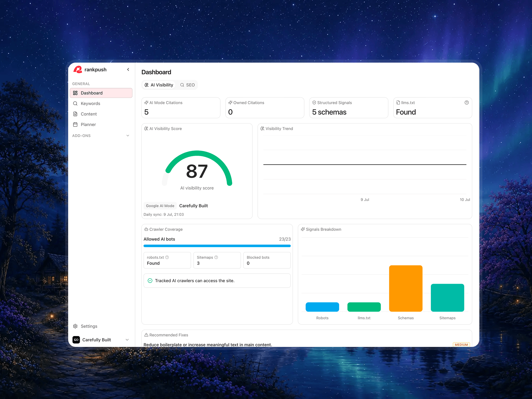Click the Owned Citations sparkle icon
Viewport: 532px width, 399px height.
pyautogui.click(x=230, y=103)
